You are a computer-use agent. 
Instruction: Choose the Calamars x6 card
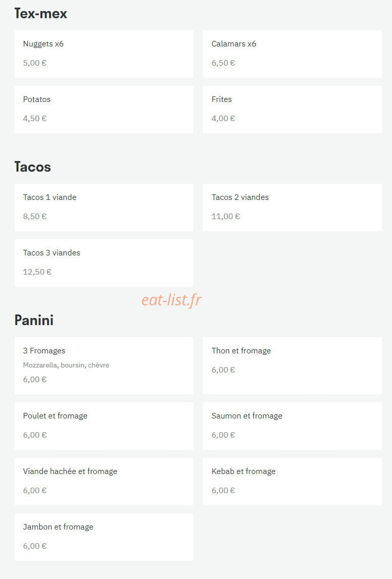[292, 54]
